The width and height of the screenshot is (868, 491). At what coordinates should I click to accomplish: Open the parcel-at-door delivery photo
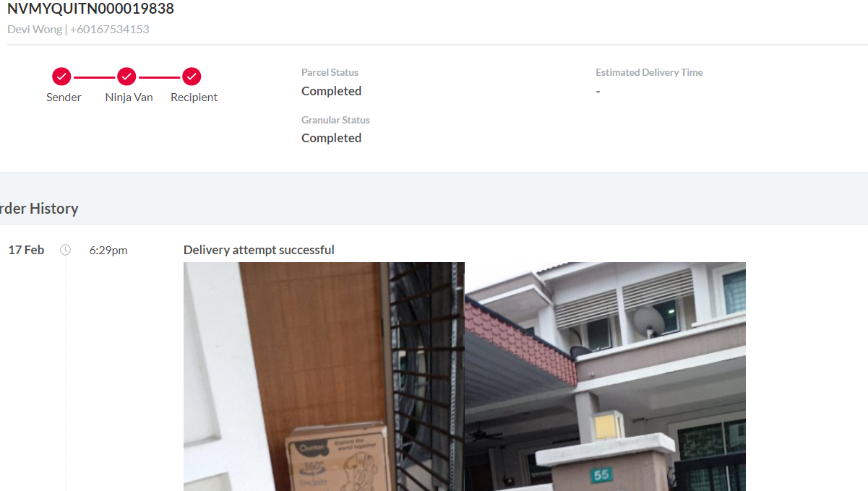pos(324,376)
